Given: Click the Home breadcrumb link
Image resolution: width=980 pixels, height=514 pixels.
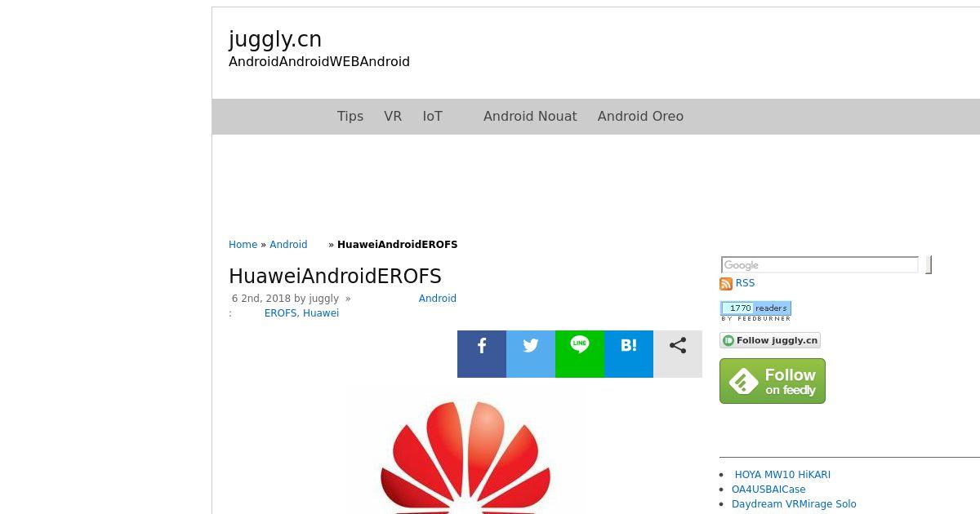Looking at the screenshot, I should pos(243,245).
